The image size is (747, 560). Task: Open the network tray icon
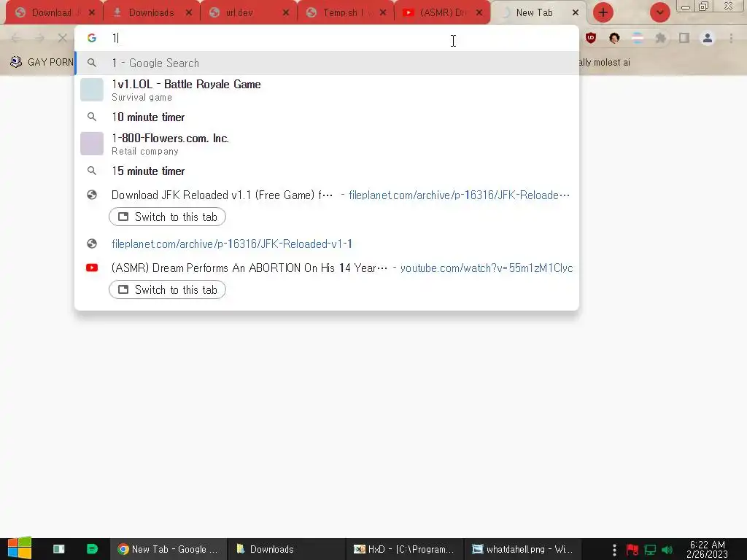point(650,550)
